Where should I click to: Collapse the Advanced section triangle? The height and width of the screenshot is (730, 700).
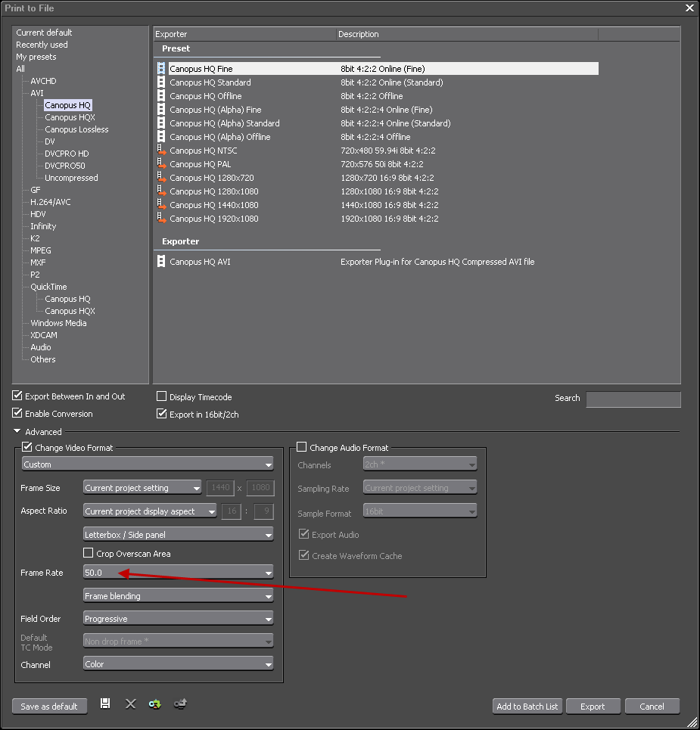(x=17, y=432)
